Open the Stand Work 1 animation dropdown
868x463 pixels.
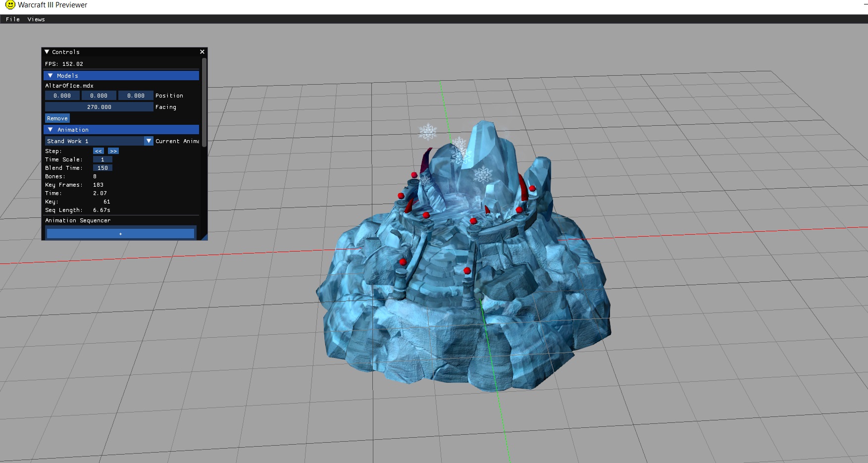coord(149,141)
